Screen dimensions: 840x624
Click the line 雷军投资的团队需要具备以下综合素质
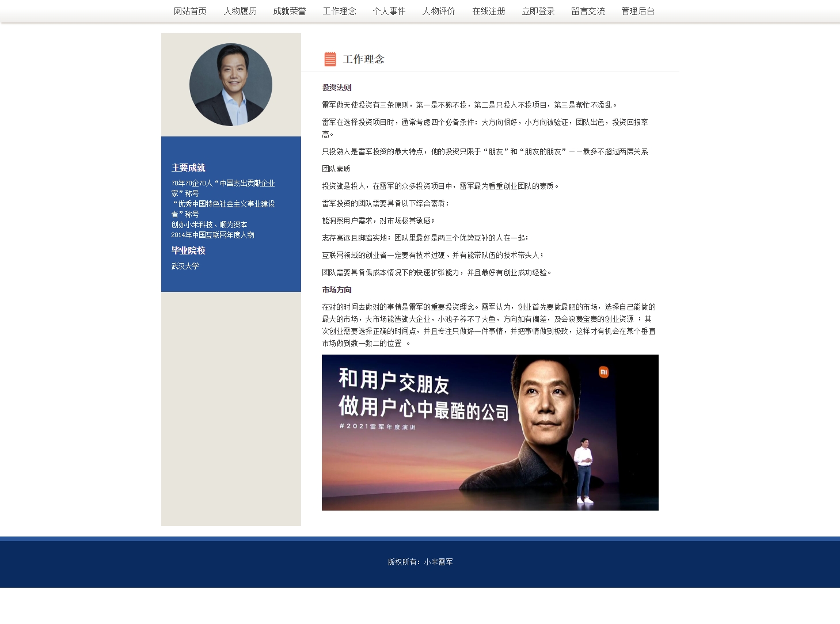coord(386,203)
